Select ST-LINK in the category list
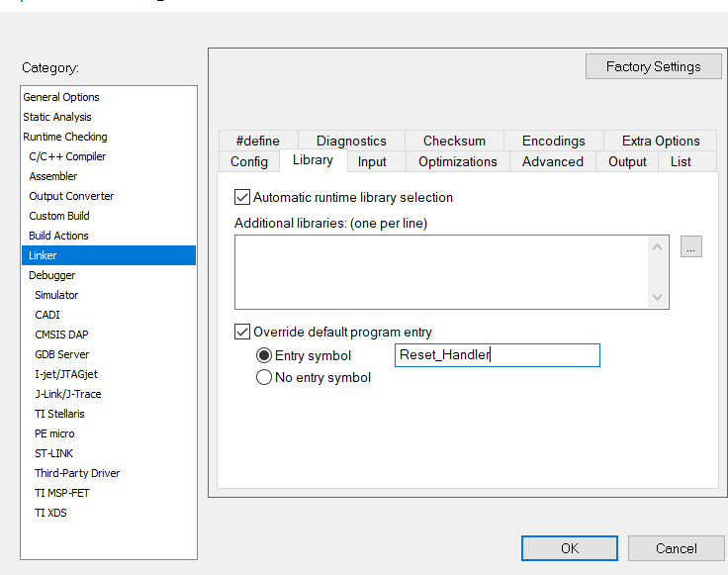The height and width of the screenshot is (575, 728). (53, 453)
